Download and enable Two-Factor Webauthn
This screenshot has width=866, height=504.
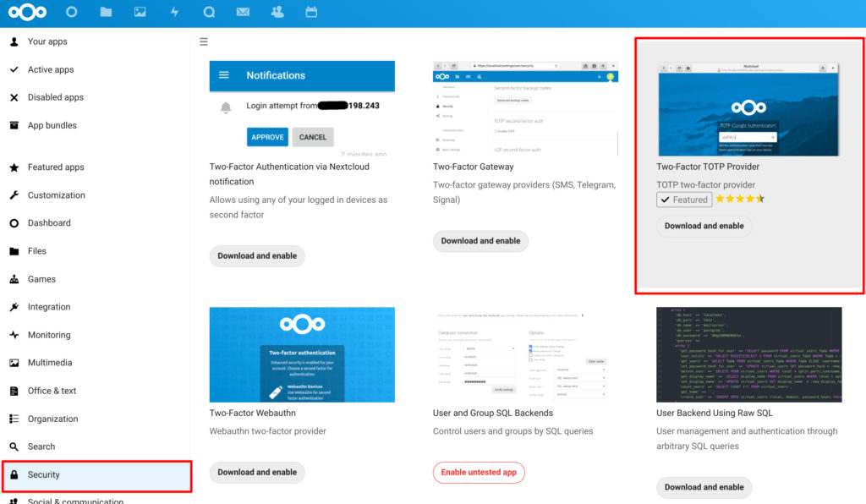point(257,473)
